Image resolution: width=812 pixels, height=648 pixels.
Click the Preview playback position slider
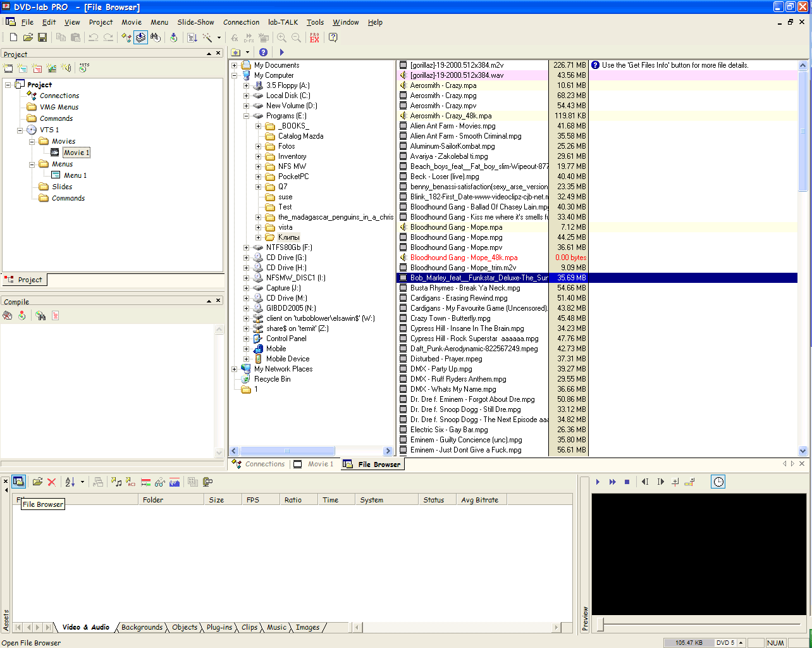coord(601,625)
